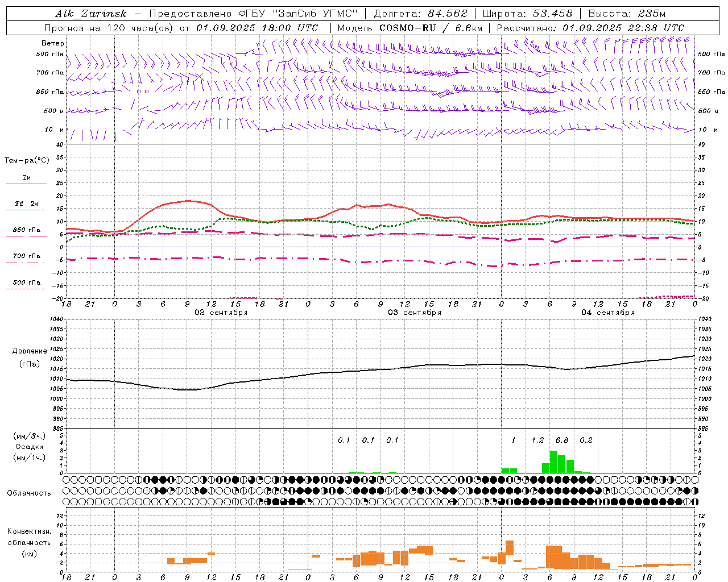Click the model name COSMO-RU / 6.6км
Image resolution: width=728 pixels, height=582 pixels.
[431, 28]
